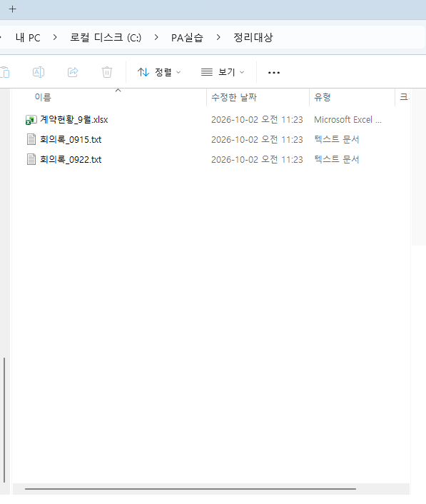This screenshot has height=504, width=426.
Task: Select the file 회의록_0922.txt
Action: [x=71, y=160]
